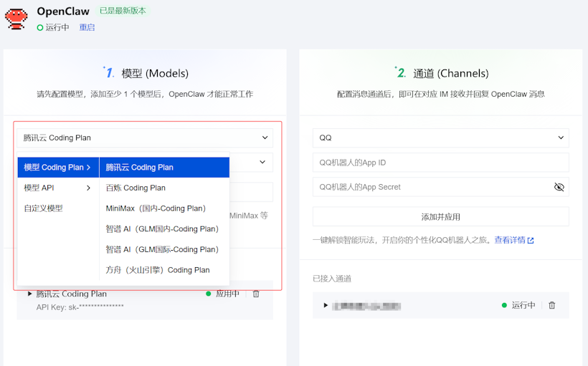Delete the 腾讯云 Coding Plan model entry
Image resolution: width=588 pixels, height=366 pixels.
(x=256, y=294)
